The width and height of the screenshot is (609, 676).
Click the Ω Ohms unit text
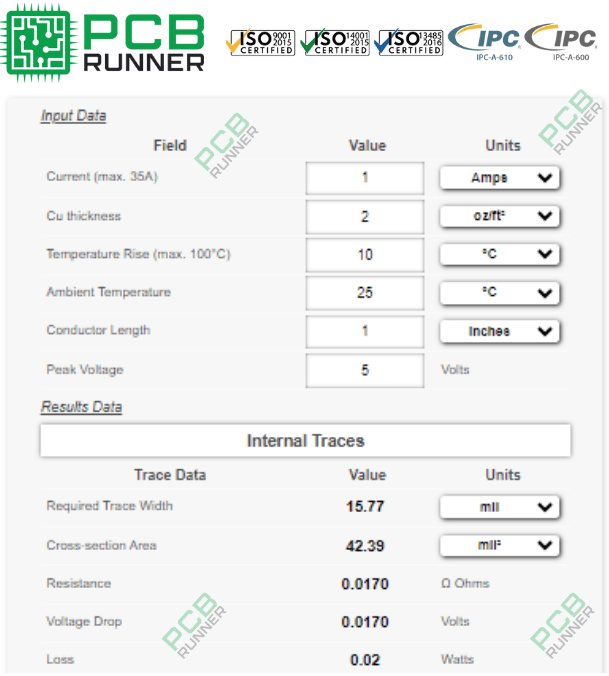point(465,583)
